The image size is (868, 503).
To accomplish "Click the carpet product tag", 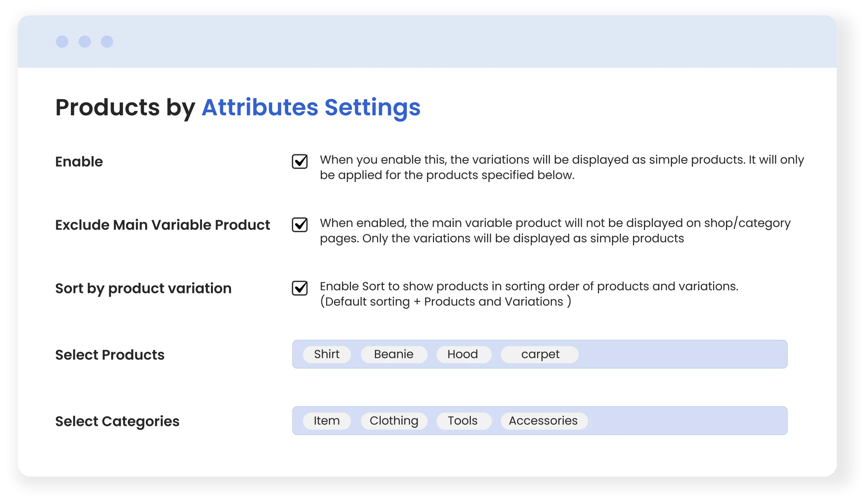I will coord(539,354).
